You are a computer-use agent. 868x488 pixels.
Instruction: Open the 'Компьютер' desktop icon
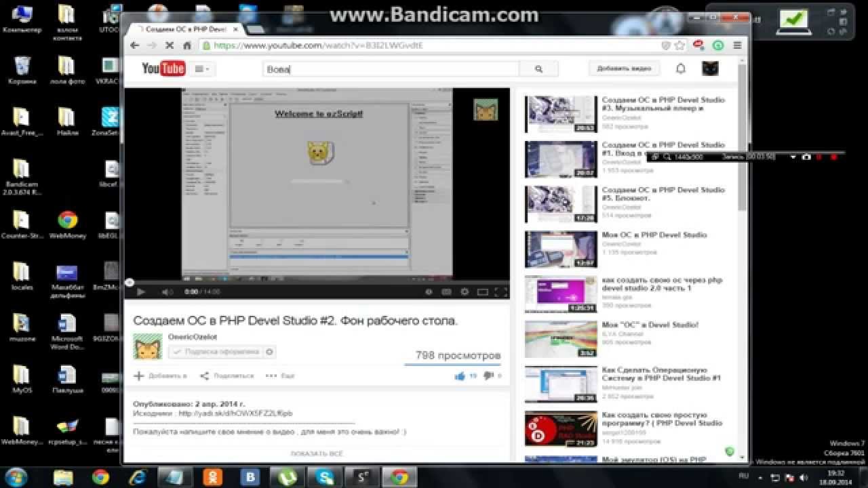[x=22, y=18]
